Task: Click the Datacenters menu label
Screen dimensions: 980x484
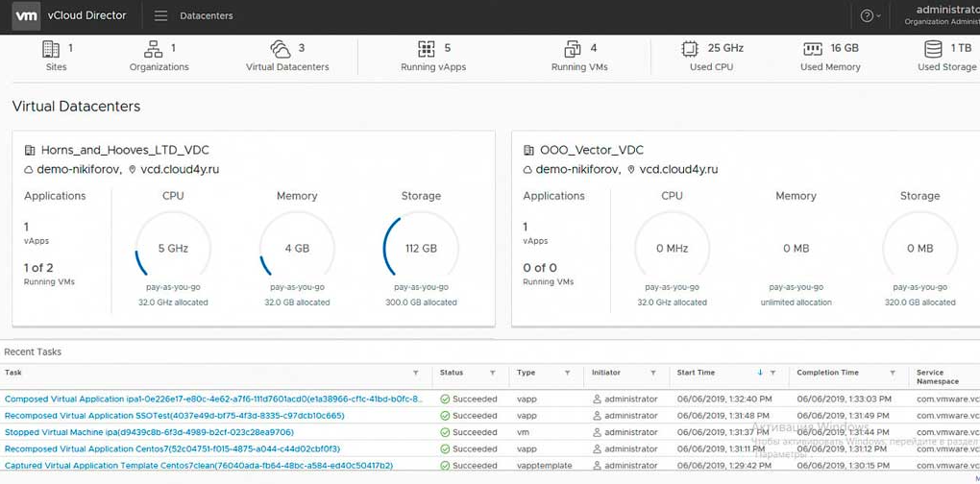Action: point(207,16)
